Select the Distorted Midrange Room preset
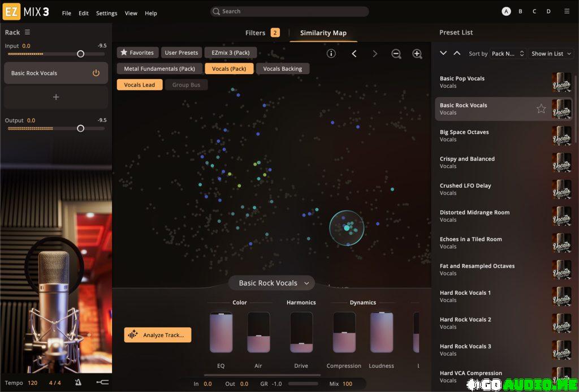579x392 pixels. pos(504,216)
